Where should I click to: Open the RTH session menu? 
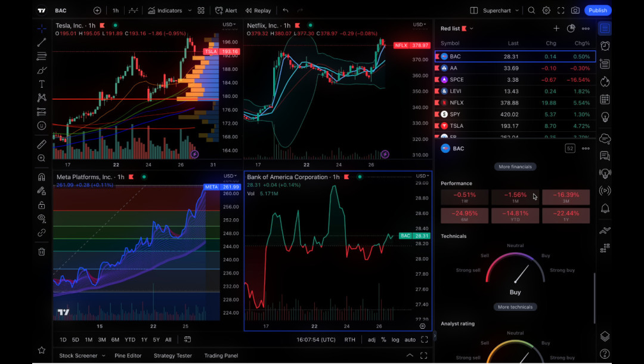tap(349, 340)
